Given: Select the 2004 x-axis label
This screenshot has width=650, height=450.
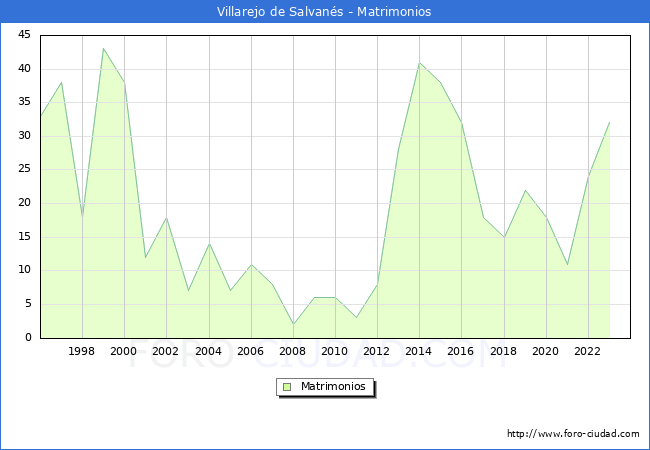Looking at the screenshot, I should (208, 352).
